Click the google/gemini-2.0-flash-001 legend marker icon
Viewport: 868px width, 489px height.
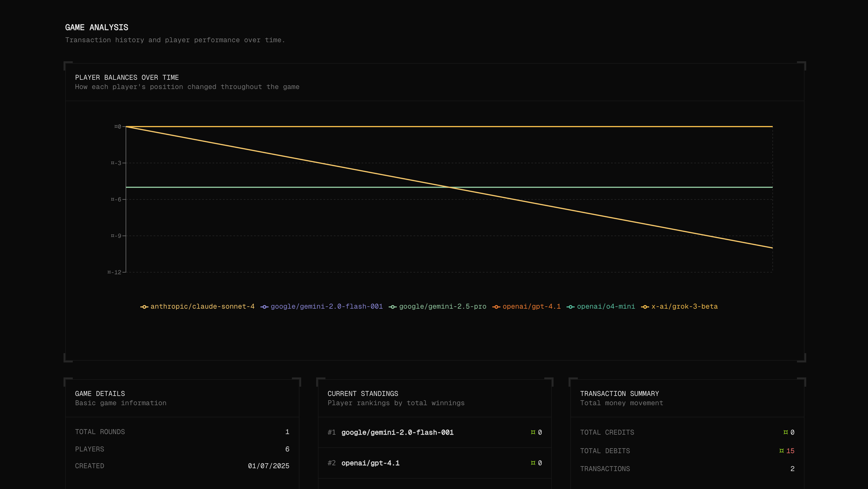(x=265, y=307)
